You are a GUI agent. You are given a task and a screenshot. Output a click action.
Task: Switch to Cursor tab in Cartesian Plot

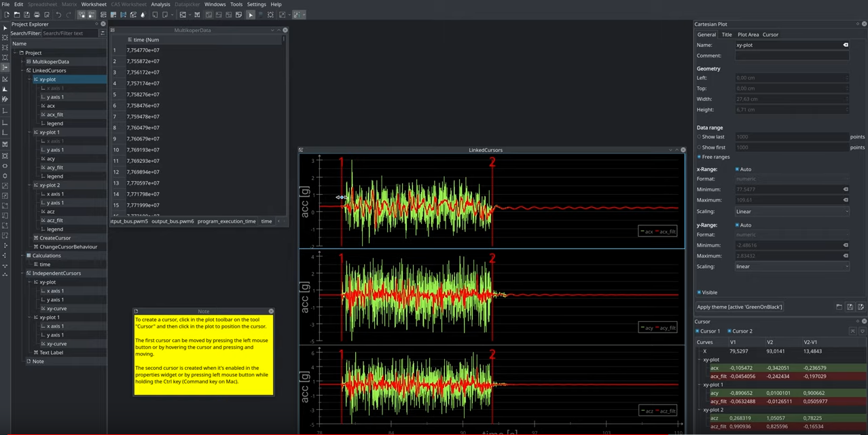(x=770, y=35)
